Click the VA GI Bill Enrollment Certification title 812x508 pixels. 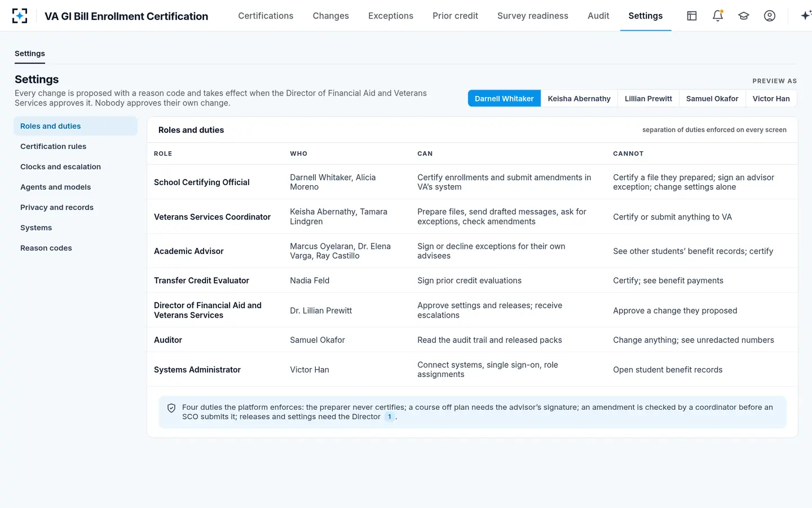point(126,16)
